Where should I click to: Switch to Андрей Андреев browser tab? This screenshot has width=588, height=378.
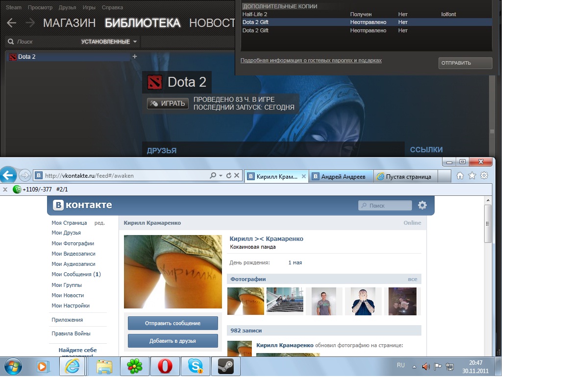point(342,176)
